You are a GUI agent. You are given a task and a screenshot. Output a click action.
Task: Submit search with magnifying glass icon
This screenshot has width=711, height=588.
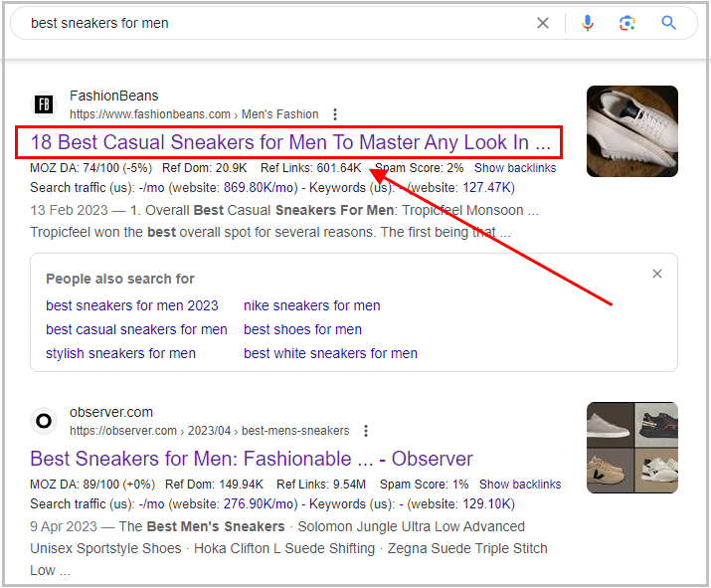(x=669, y=23)
